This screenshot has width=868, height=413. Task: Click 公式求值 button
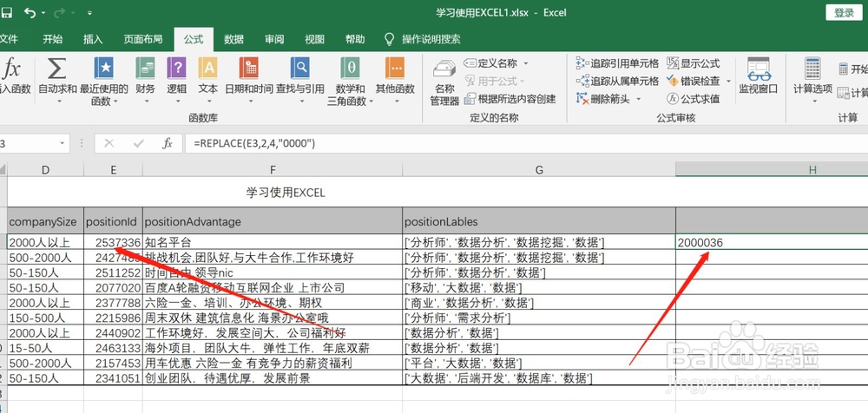click(x=693, y=99)
